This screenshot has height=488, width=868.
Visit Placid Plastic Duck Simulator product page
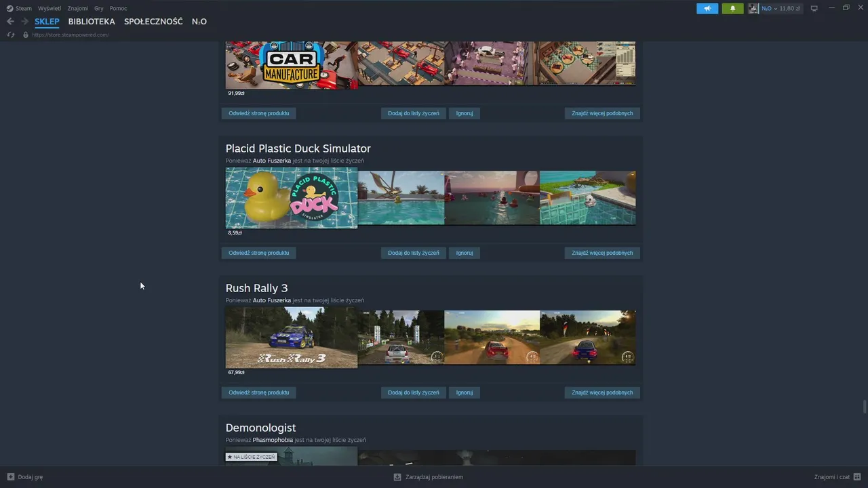coord(258,253)
